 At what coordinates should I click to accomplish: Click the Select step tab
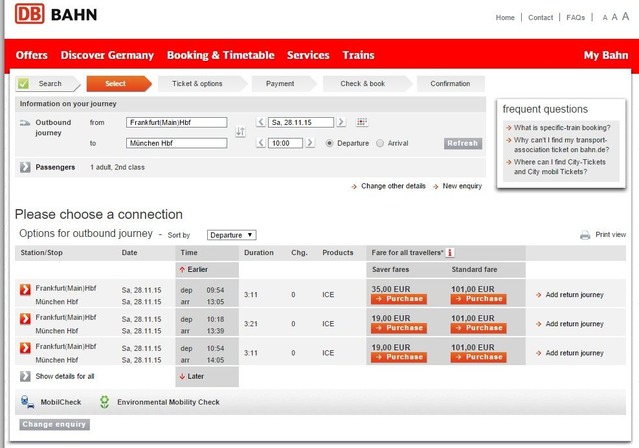[119, 84]
